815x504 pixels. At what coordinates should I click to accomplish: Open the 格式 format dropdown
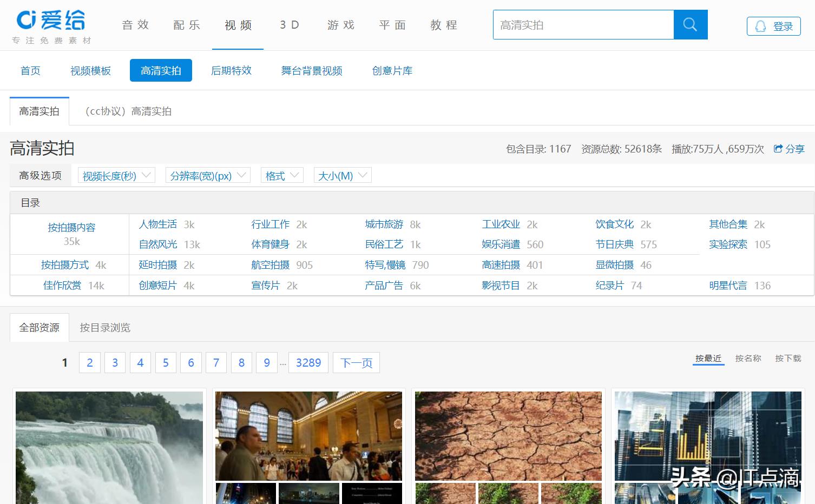[281, 175]
